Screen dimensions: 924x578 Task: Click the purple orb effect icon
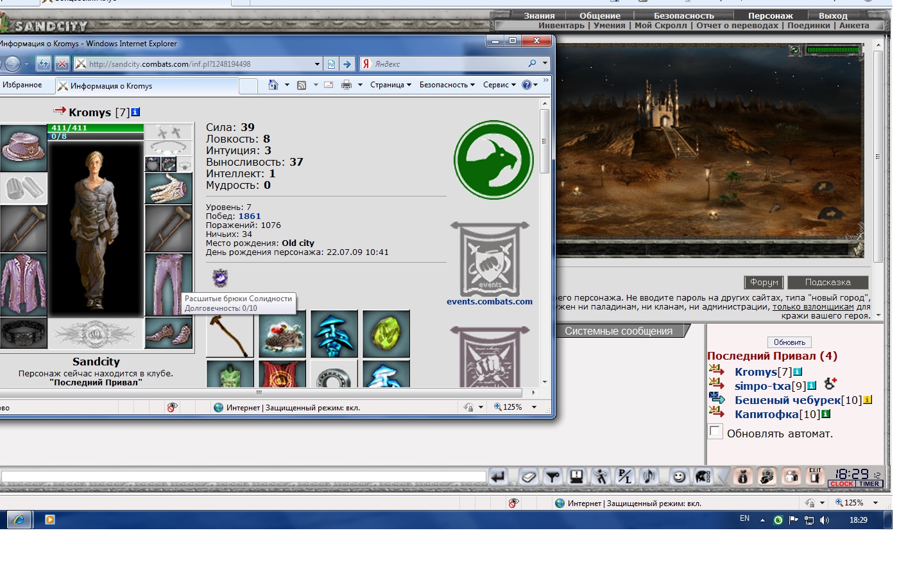pos(220,278)
